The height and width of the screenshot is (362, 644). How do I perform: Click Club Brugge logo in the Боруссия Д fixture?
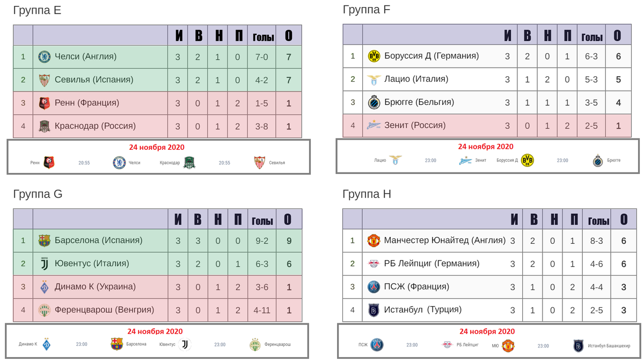(x=598, y=161)
